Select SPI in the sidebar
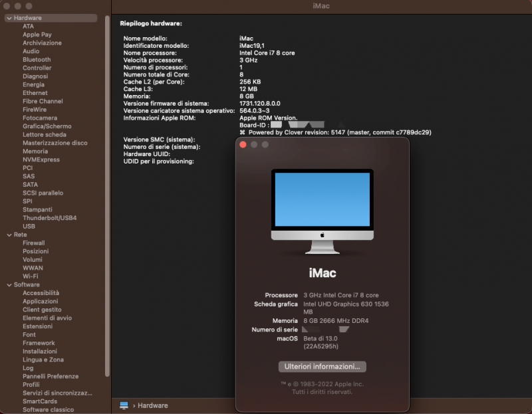The height and width of the screenshot is (414, 532). (x=27, y=201)
